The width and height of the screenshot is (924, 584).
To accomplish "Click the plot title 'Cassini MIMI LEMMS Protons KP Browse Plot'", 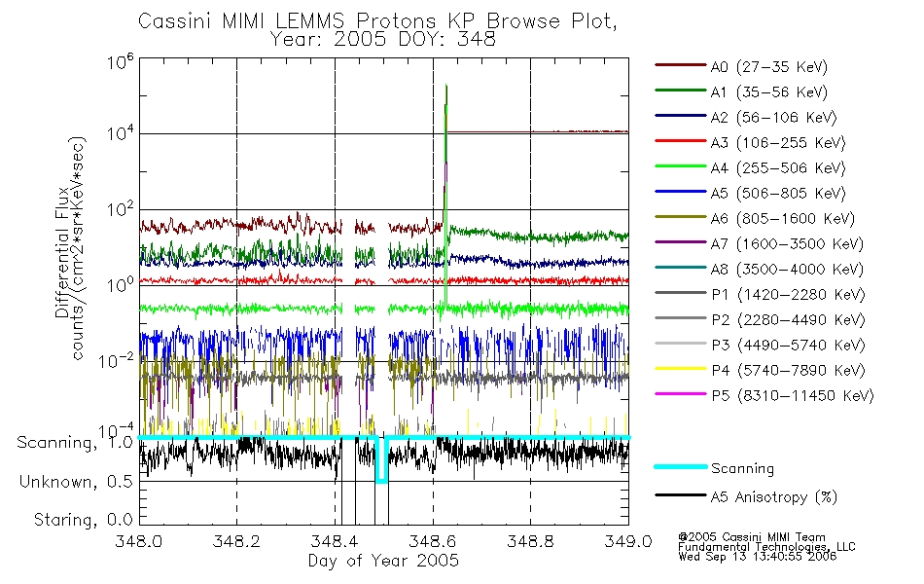I will coord(377,21).
